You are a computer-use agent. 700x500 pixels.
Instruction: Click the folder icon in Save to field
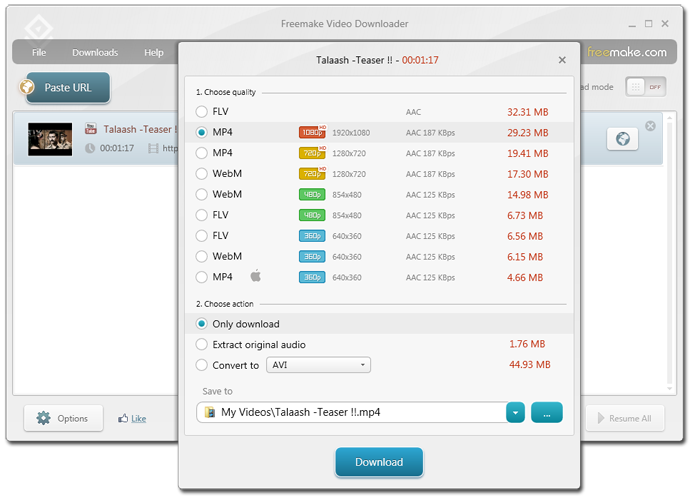(209, 412)
